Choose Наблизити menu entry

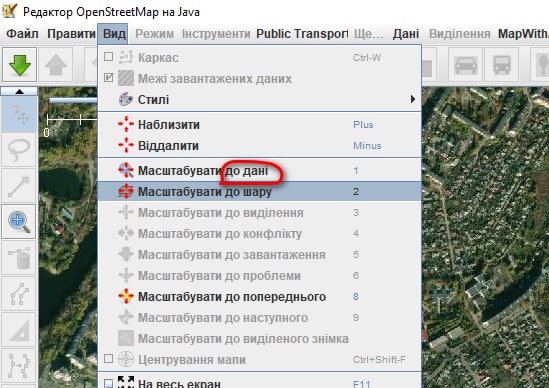(x=259, y=125)
